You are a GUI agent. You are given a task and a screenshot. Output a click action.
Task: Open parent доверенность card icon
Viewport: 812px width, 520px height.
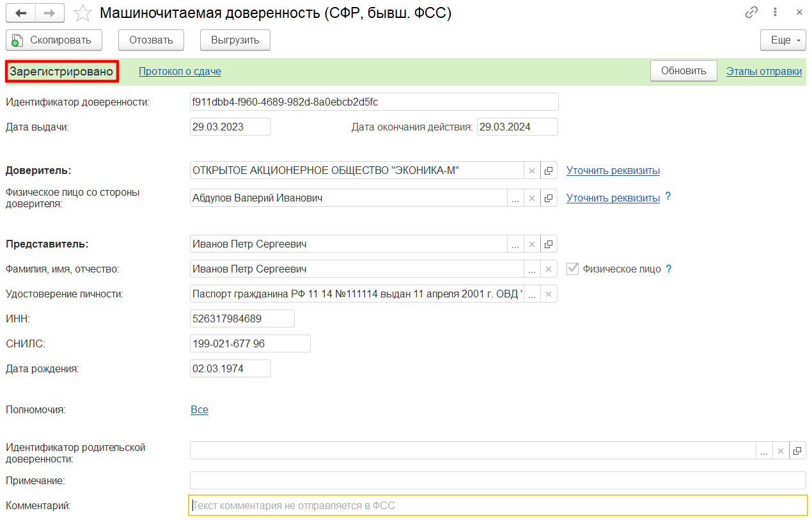(x=797, y=451)
